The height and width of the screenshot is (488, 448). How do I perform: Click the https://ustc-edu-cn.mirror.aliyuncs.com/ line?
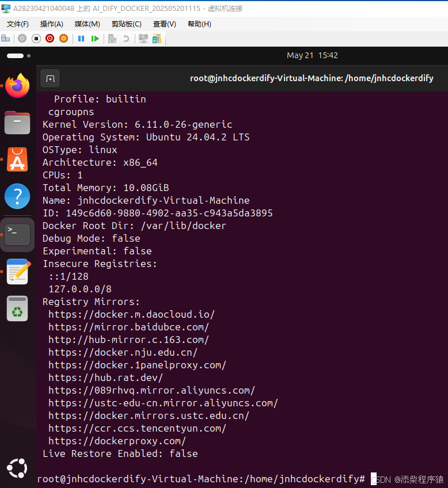click(x=163, y=403)
